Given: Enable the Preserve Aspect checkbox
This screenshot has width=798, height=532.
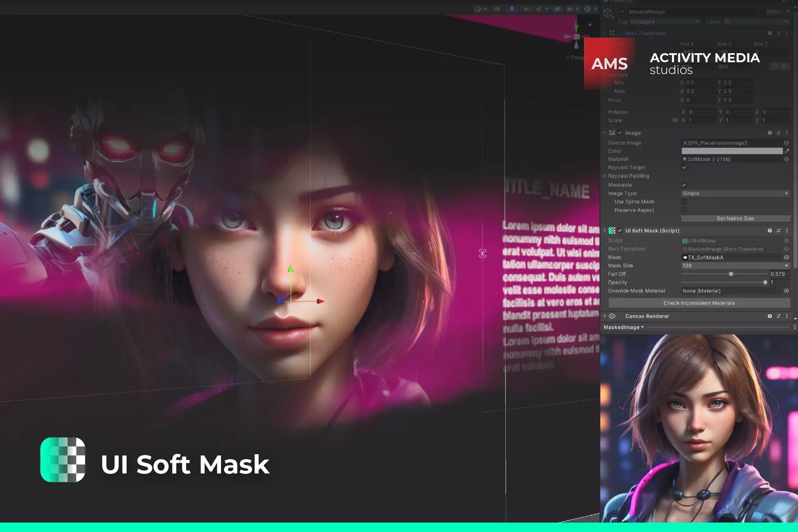Looking at the screenshot, I should 684,210.
